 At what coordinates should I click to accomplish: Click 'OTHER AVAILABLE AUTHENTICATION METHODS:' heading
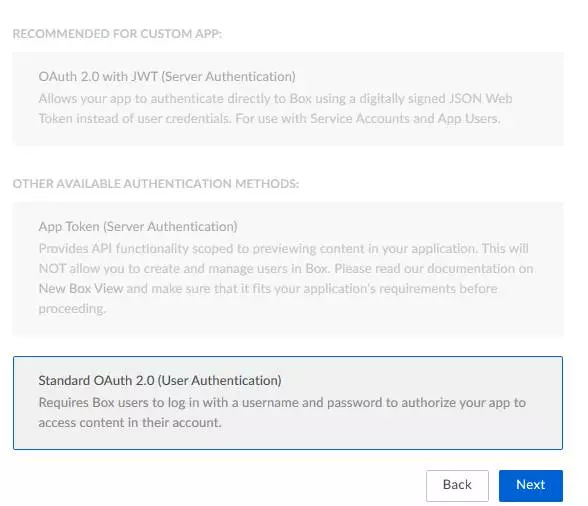pyautogui.click(x=156, y=184)
